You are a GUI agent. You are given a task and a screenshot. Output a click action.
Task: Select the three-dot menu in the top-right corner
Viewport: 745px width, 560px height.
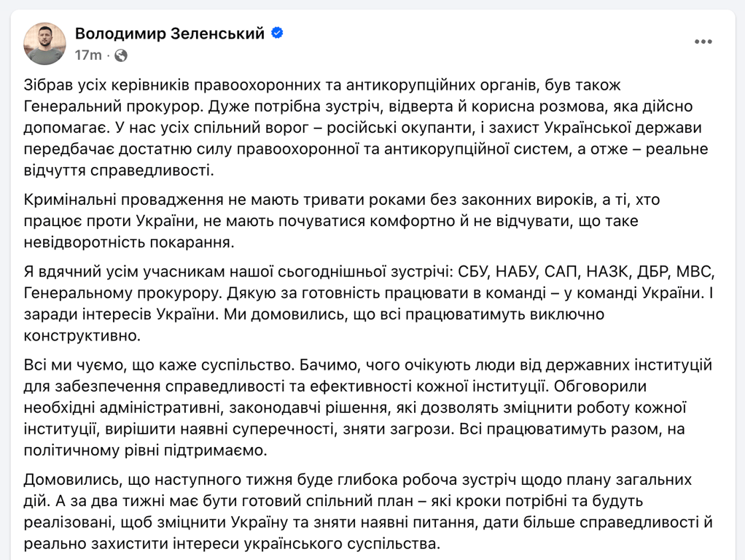703,42
